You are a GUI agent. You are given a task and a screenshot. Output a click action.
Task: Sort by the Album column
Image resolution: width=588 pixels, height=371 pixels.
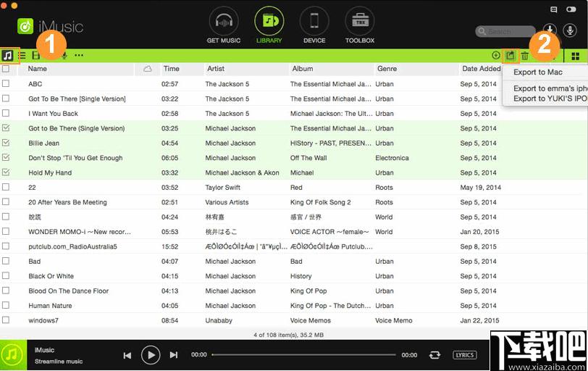[x=302, y=69]
